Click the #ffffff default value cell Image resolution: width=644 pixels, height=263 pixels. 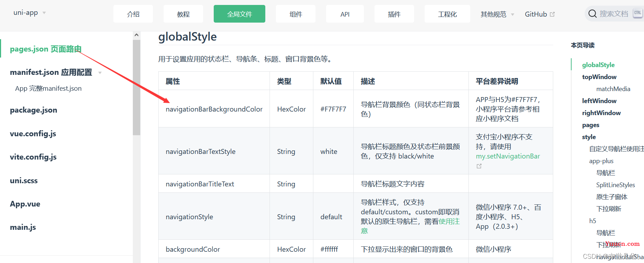pos(333,249)
